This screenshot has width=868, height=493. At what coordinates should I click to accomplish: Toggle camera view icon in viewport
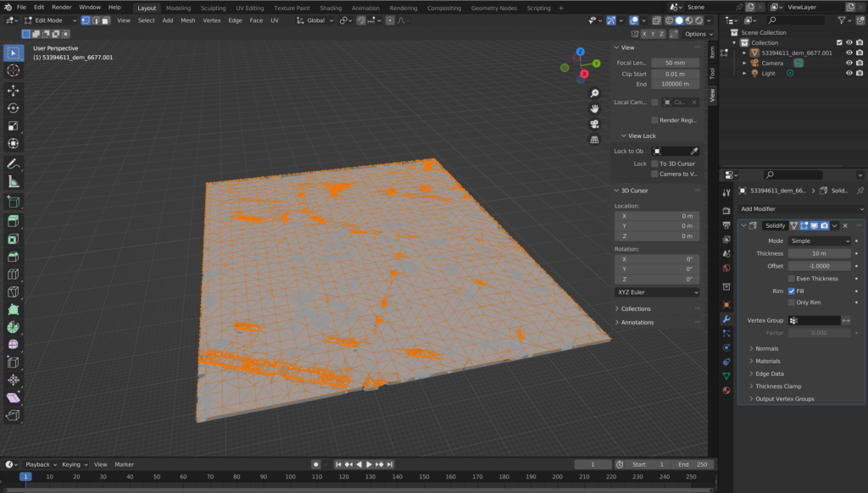click(x=595, y=124)
